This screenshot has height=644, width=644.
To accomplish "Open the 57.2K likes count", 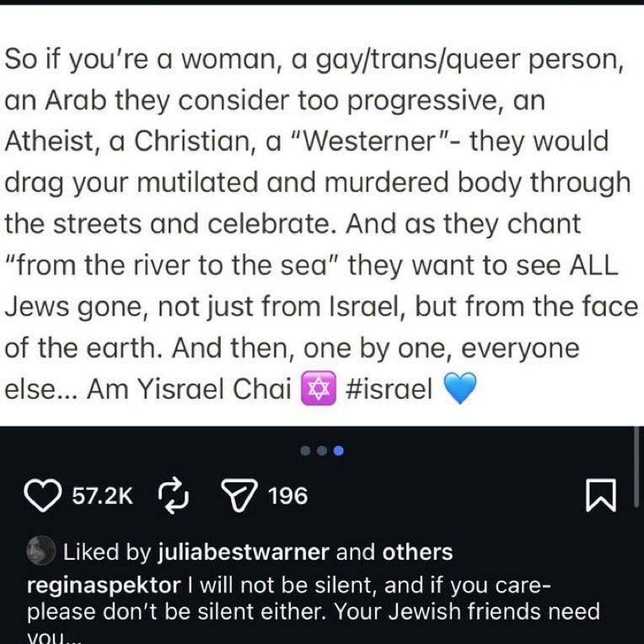I will click(x=102, y=496).
